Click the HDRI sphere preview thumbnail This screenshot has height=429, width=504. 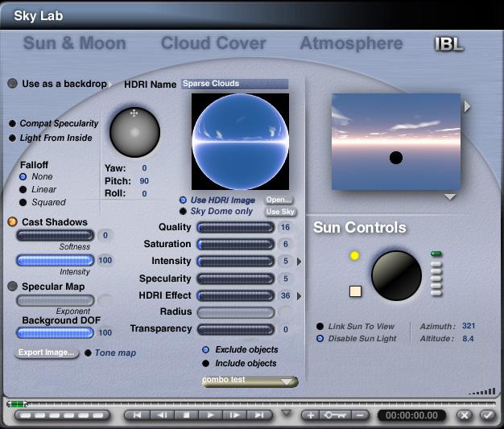(x=240, y=142)
